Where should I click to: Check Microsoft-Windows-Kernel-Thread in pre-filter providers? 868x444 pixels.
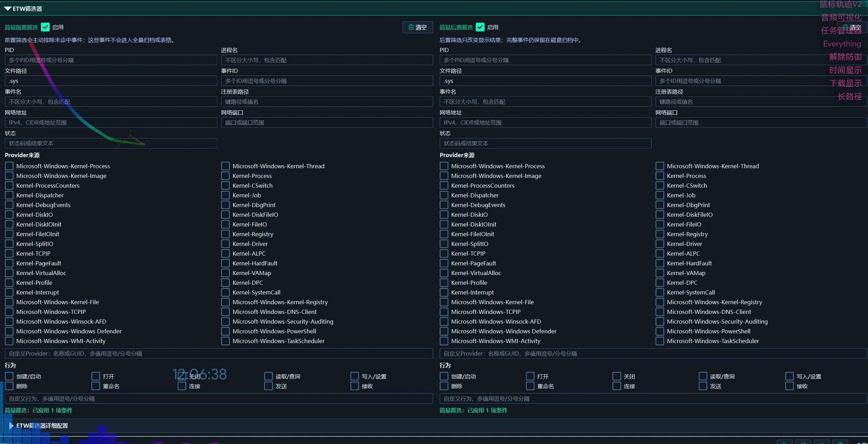coord(225,166)
